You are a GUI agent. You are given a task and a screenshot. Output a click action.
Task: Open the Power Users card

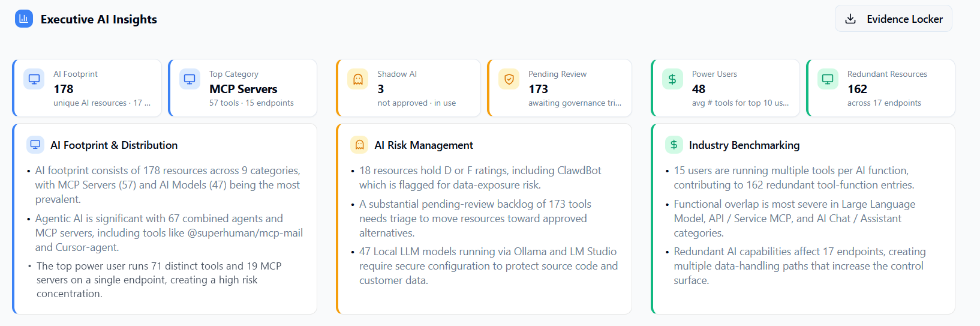click(x=725, y=88)
